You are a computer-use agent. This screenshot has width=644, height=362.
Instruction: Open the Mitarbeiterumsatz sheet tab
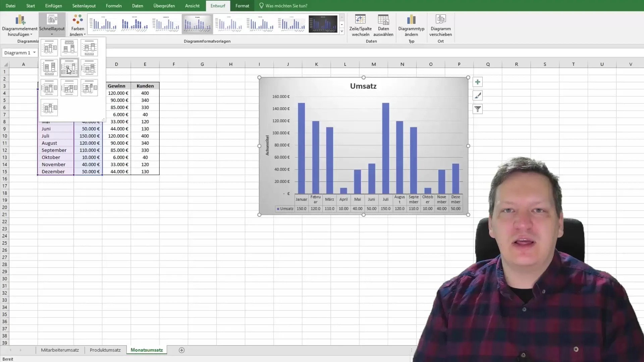[x=60, y=350]
